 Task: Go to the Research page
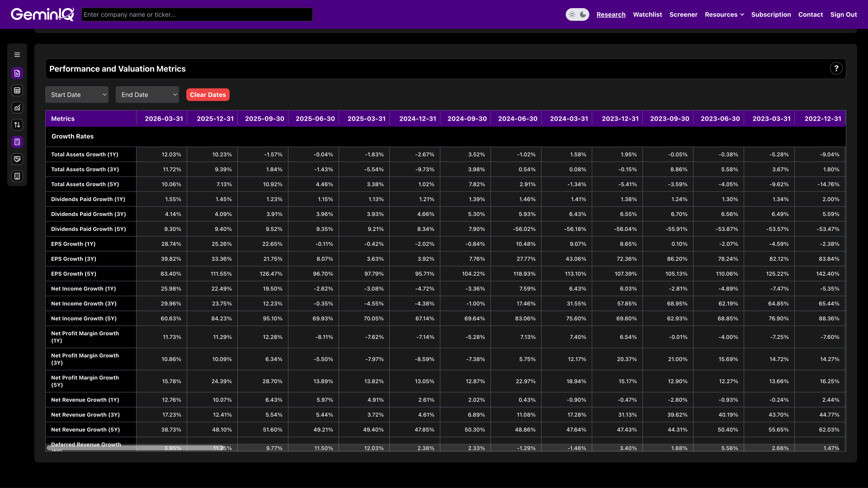[x=611, y=14]
